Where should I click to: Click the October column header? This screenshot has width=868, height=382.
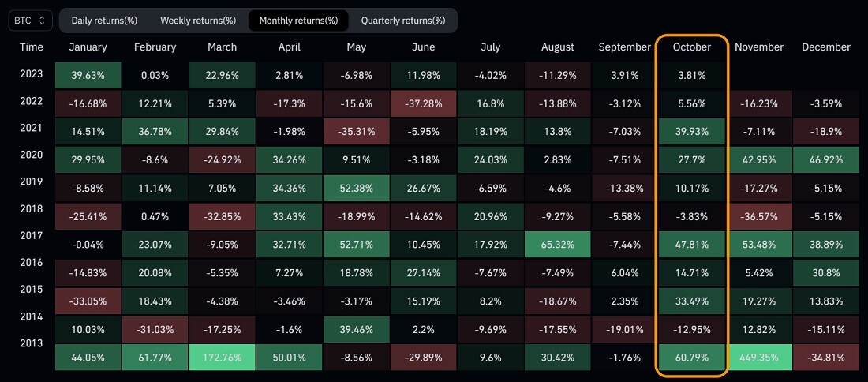[x=691, y=47]
